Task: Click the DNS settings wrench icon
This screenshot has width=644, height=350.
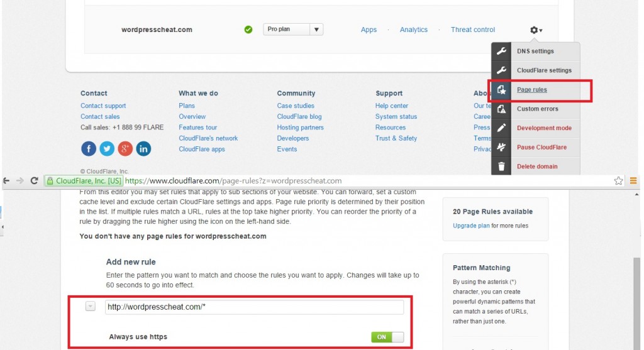Action: 501,52
